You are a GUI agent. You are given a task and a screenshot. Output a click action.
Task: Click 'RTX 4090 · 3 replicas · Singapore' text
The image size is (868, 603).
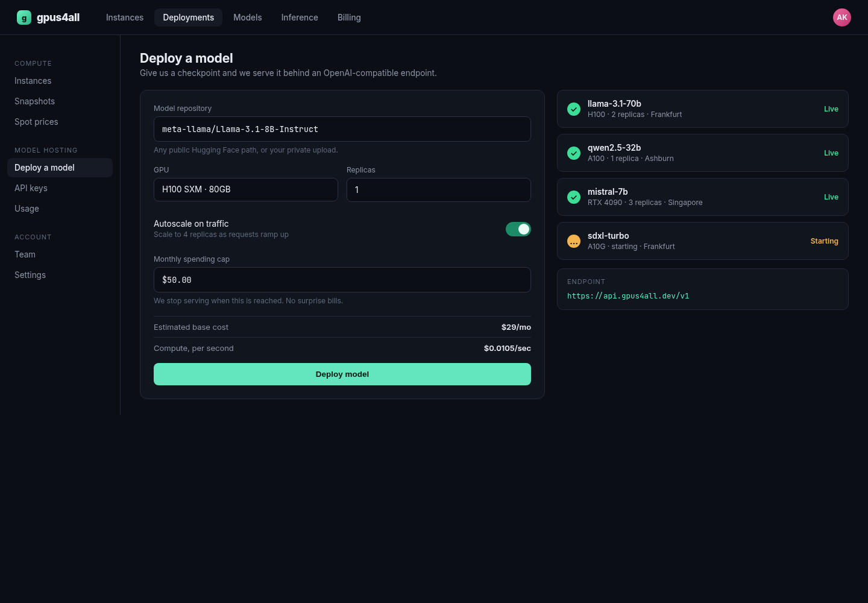coord(645,203)
